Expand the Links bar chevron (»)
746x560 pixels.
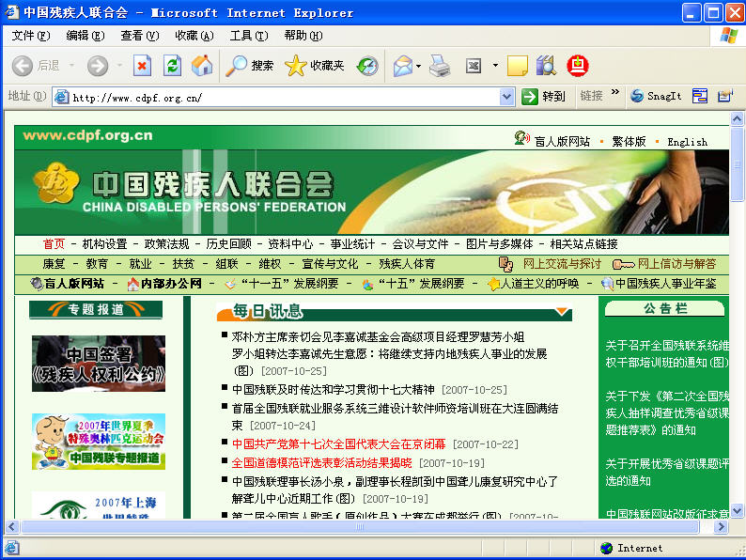615,92
